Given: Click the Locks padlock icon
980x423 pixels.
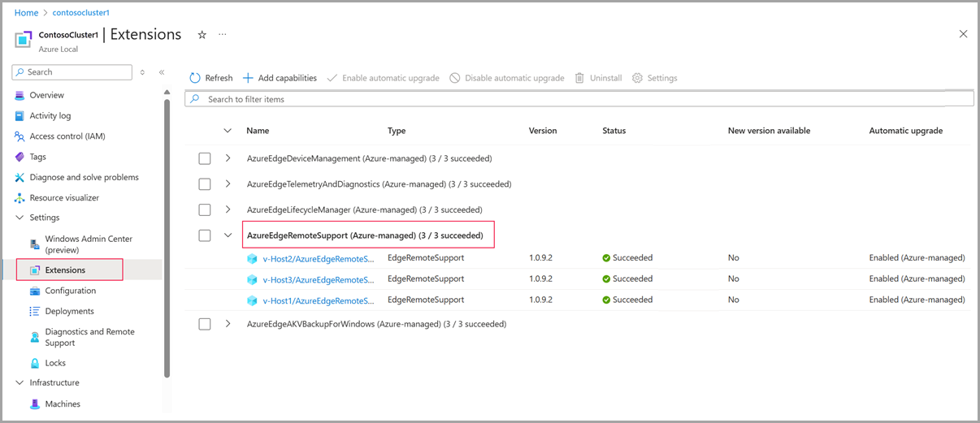Looking at the screenshot, I should (x=35, y=363).
